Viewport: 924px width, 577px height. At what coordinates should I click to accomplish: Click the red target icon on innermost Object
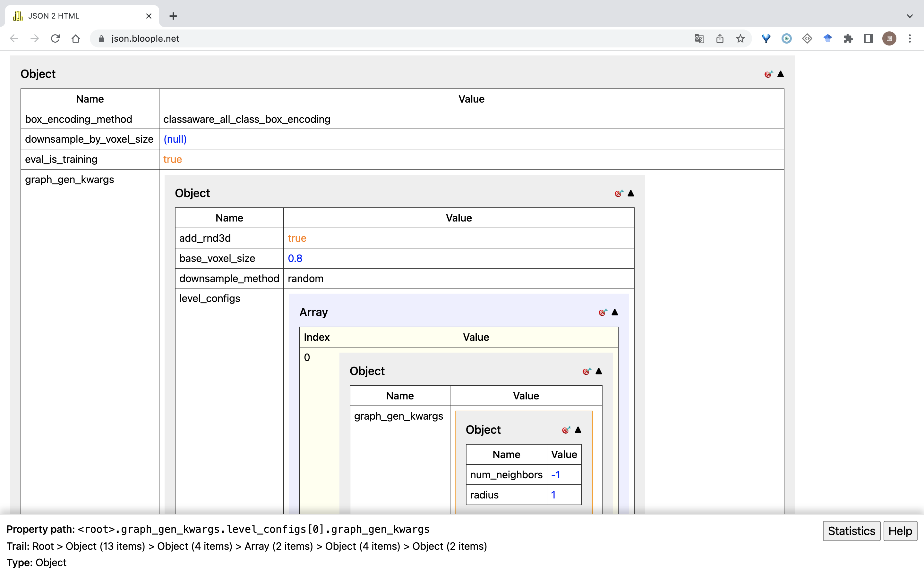(x=565, y=430)
